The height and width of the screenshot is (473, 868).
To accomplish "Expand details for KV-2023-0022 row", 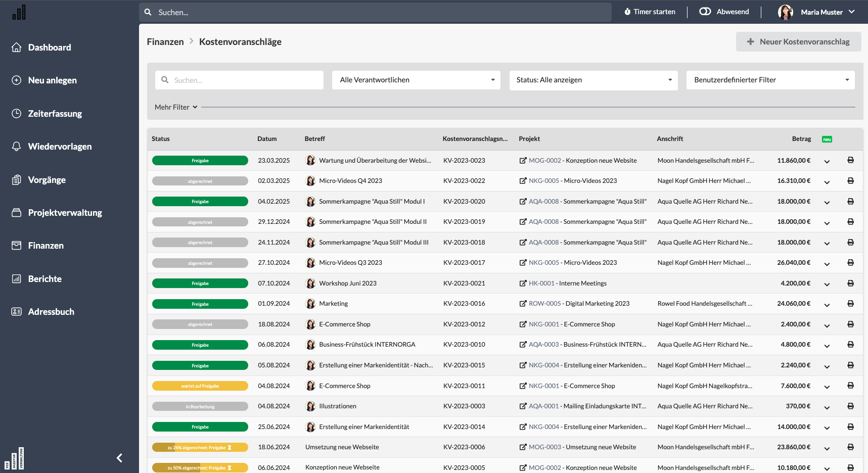I will coord(827,181).
